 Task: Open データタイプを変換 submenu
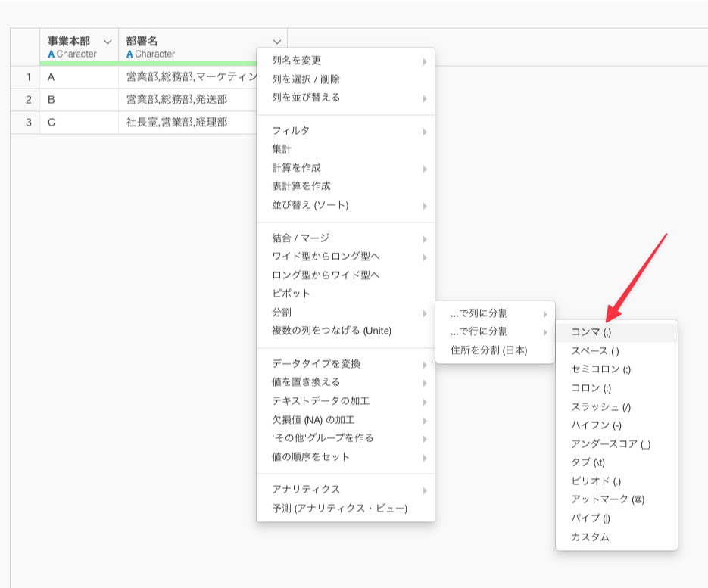317,364
